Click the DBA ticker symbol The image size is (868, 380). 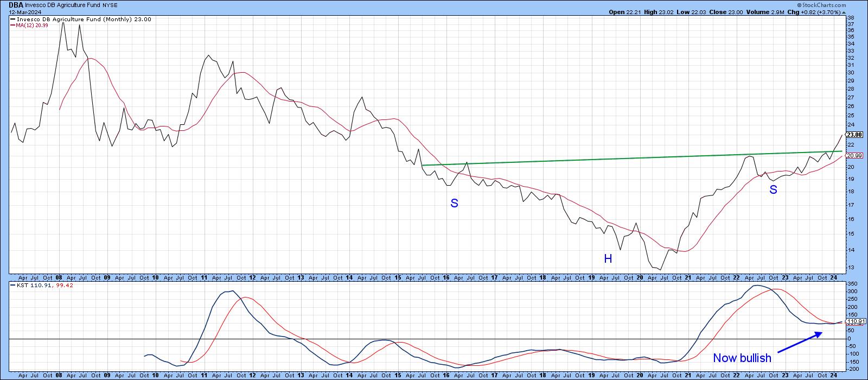(16, 4)
